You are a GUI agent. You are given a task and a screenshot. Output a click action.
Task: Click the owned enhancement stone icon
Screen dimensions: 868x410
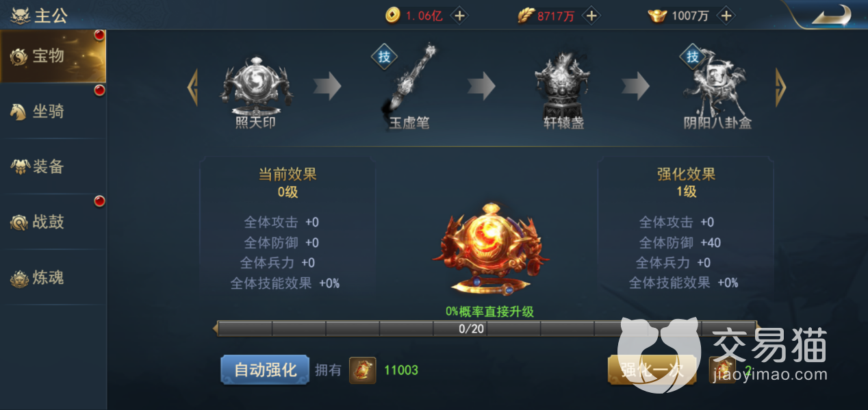coord(363,370)
